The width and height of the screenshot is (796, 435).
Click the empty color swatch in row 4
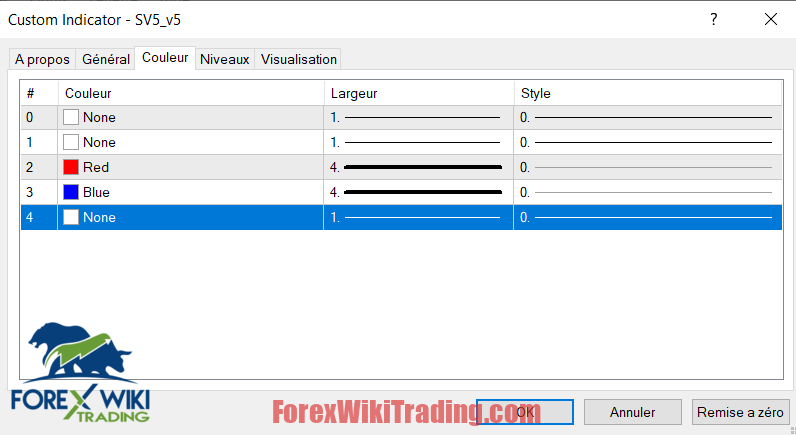tap(71, 217)
